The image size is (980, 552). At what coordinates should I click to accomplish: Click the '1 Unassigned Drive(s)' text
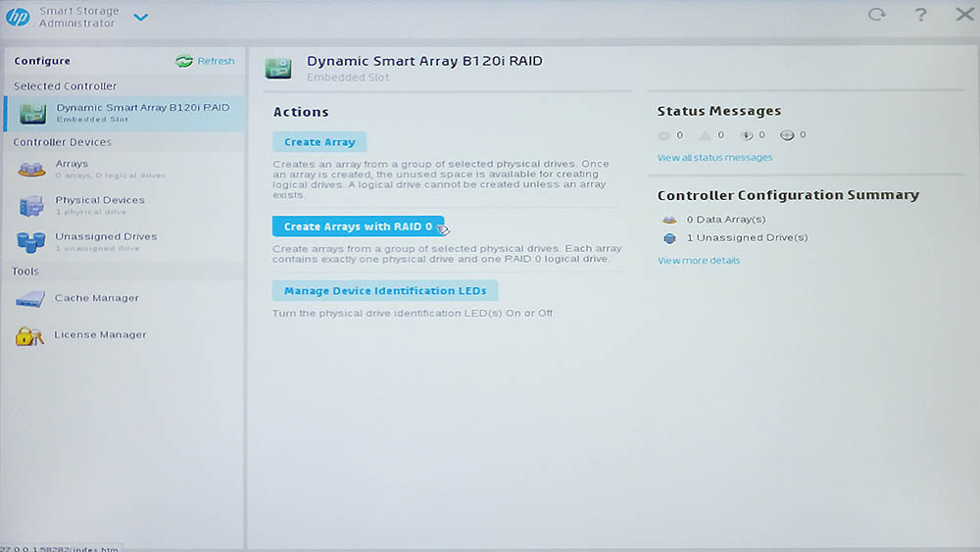[747, 237]
